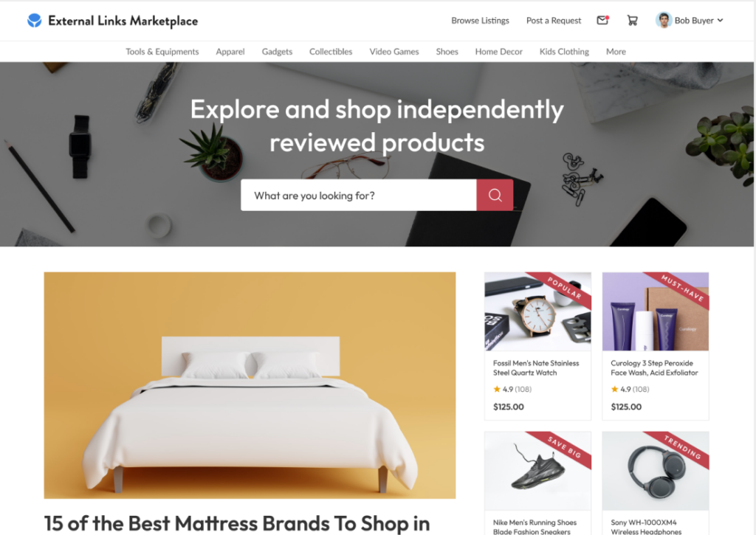Open the mattress brands article image

(250, 385)
